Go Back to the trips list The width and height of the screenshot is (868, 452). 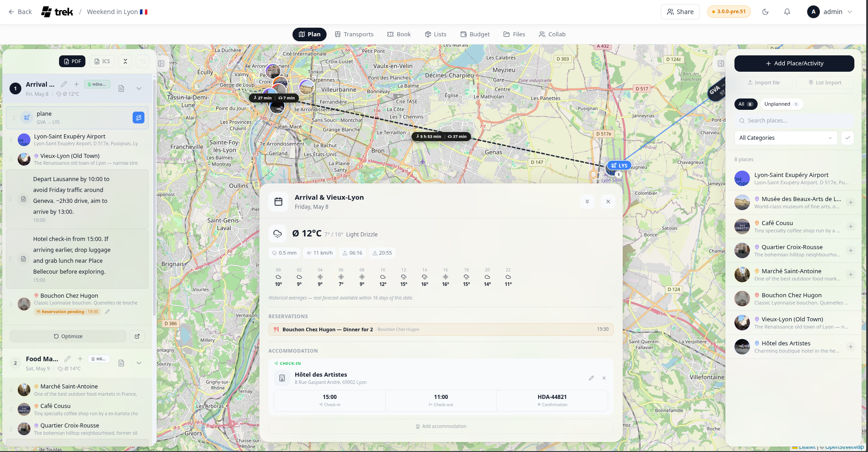tap(20, 12)
